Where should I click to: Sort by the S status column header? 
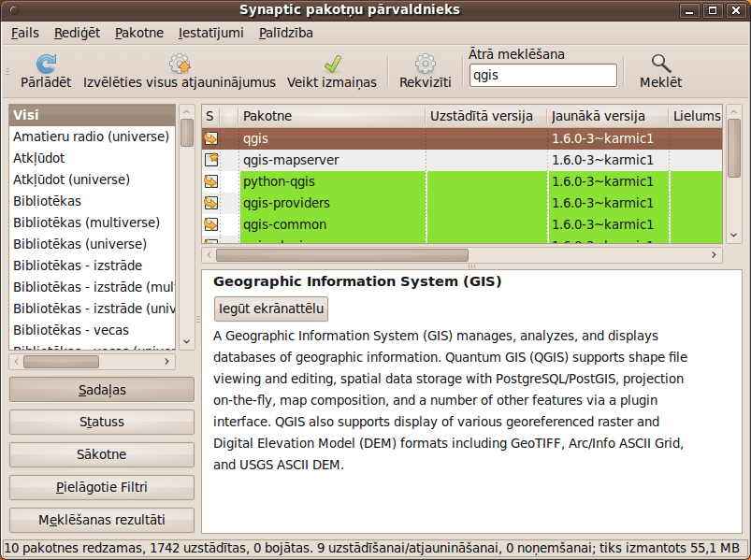point(209,116)
